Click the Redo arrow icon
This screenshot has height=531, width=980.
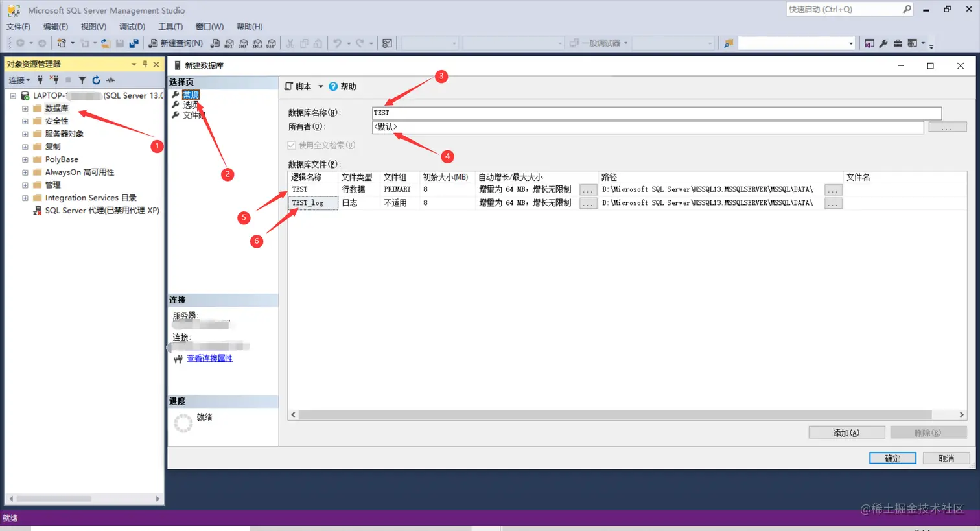[x=360, y=43]
